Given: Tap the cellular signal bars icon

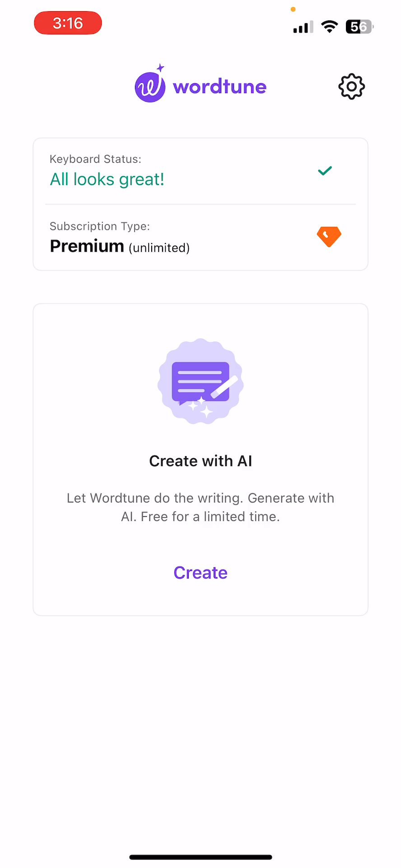Looking at the screenshot, I should tap(303, 27).
